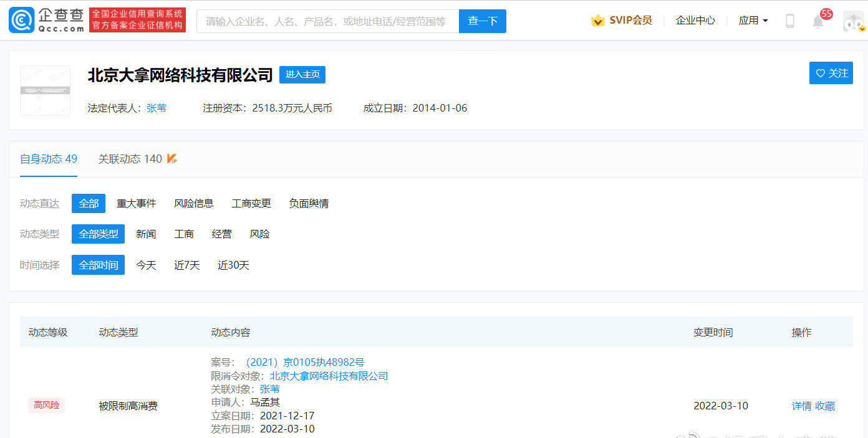Open notifications bell with 55 badge
This screenshot has height=438, width=868.
click(x=818, y=21)
